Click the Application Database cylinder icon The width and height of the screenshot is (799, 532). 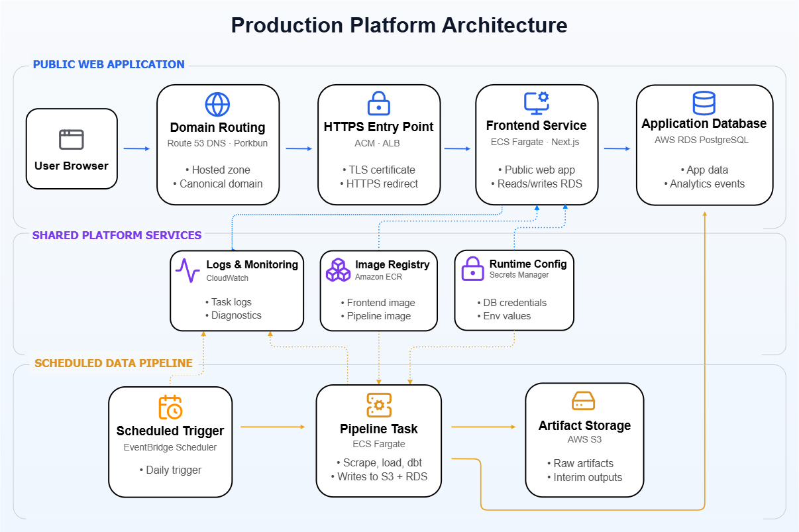pos(704,103)
